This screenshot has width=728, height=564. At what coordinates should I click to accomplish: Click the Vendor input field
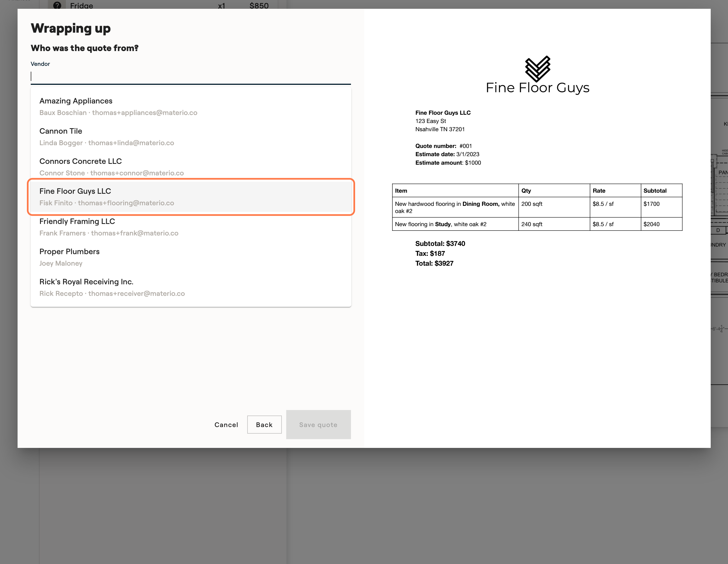click(191, 76)
